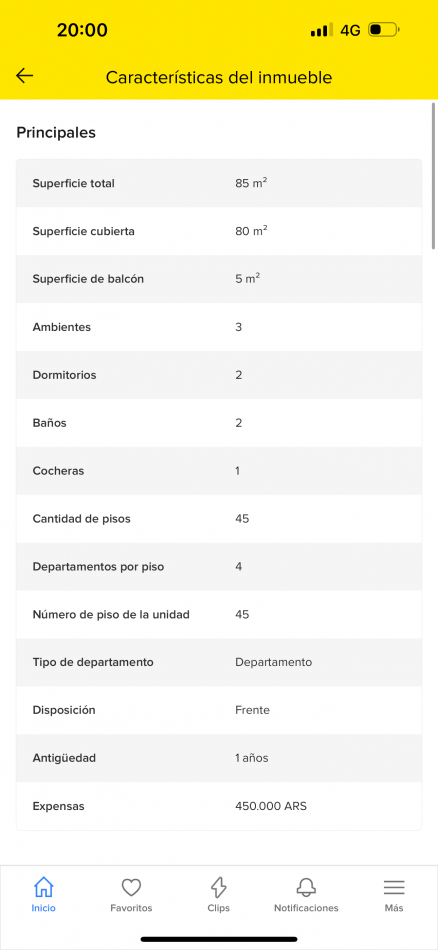Tap the Disposición Frente row
Viewport: 438px width, 950px height.
[x=219, y=710]
